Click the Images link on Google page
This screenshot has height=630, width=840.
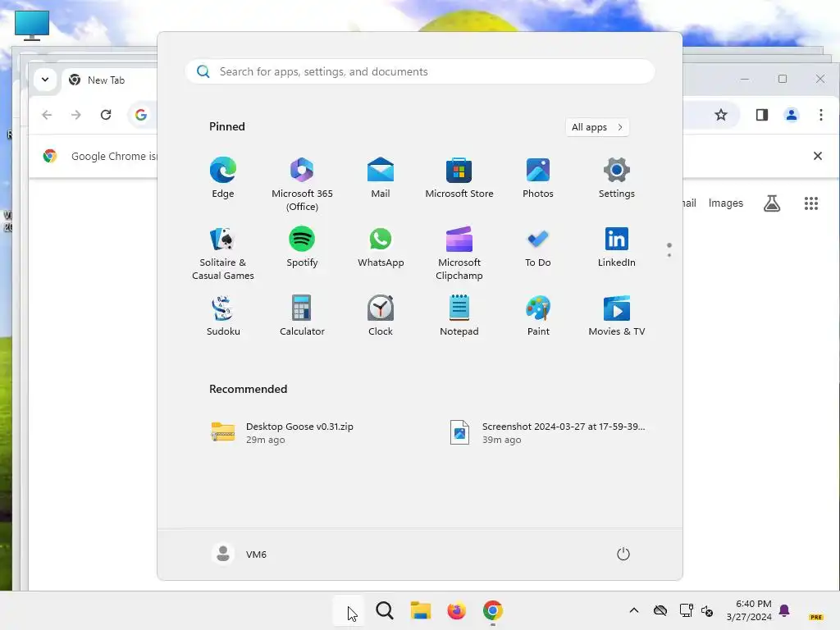[726, 203]
